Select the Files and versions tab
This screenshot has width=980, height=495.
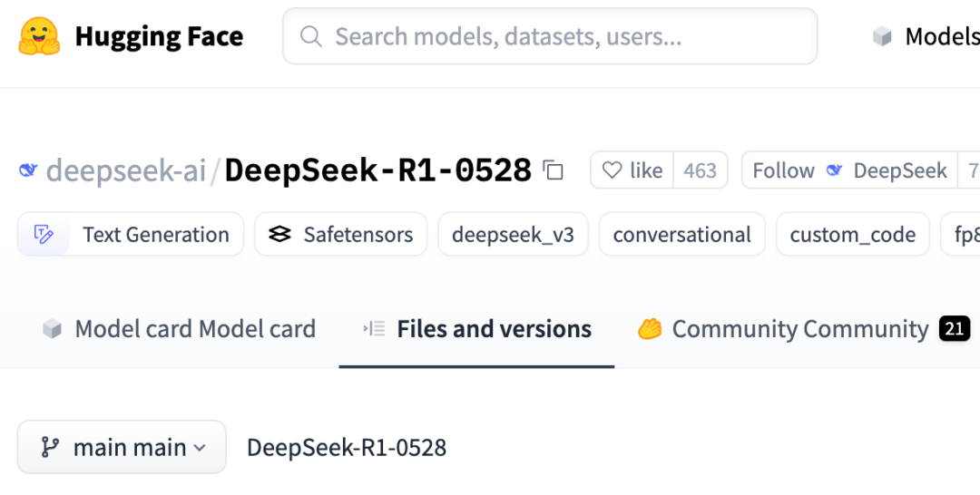click(477, 329)
